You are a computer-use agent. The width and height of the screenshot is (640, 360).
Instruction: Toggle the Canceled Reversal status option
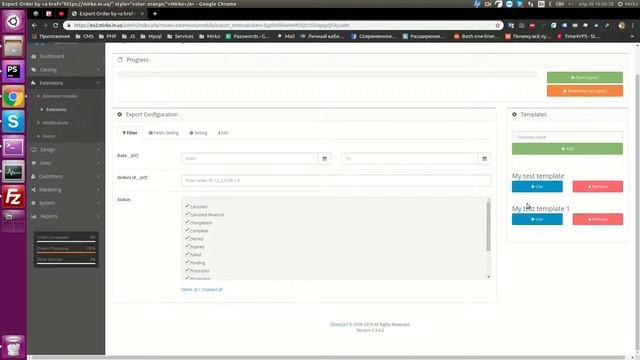click(x=204, y=215)
